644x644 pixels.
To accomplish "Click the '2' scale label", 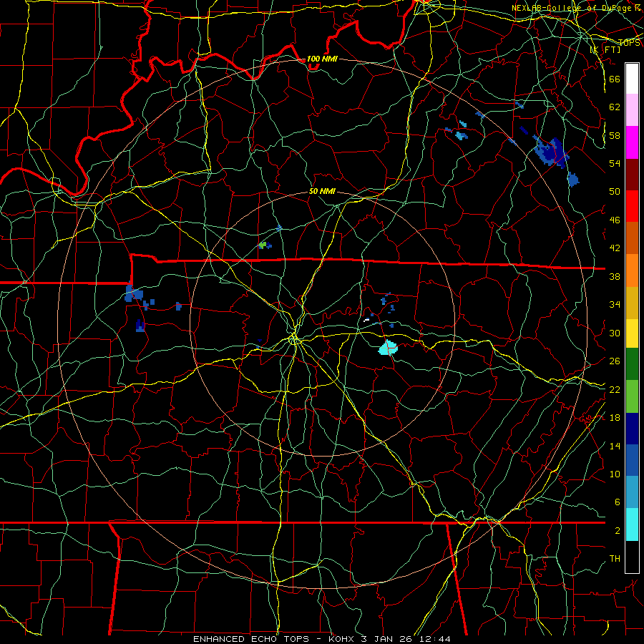I will point(617,531).
